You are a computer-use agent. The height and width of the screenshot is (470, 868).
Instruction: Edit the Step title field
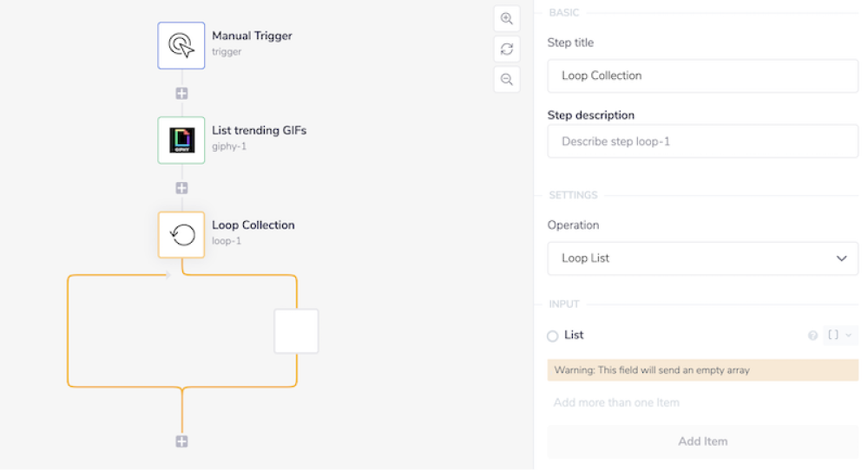coord(702,75)
